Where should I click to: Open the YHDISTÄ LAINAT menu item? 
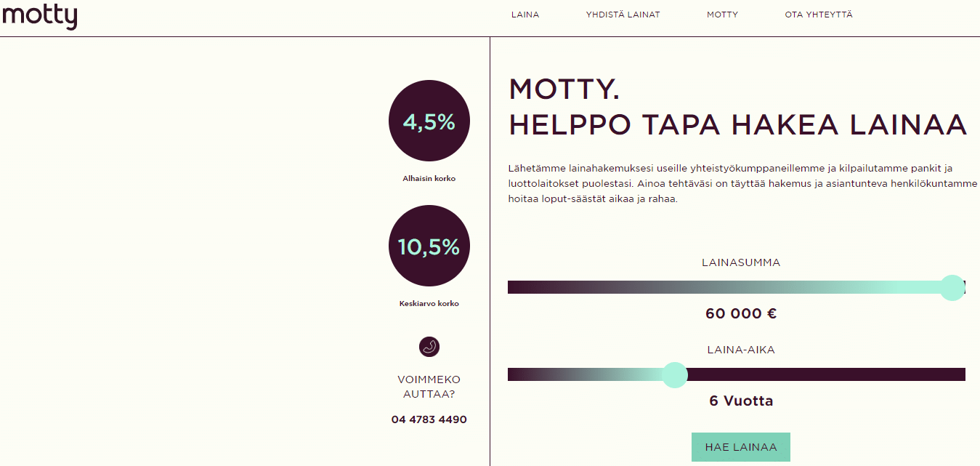(x=623, y=15)
